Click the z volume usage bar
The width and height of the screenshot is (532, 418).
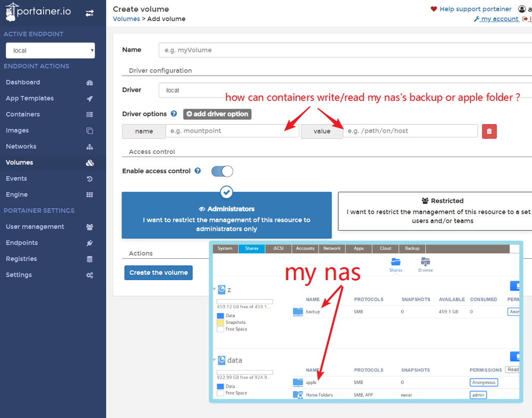coord(244,301)
